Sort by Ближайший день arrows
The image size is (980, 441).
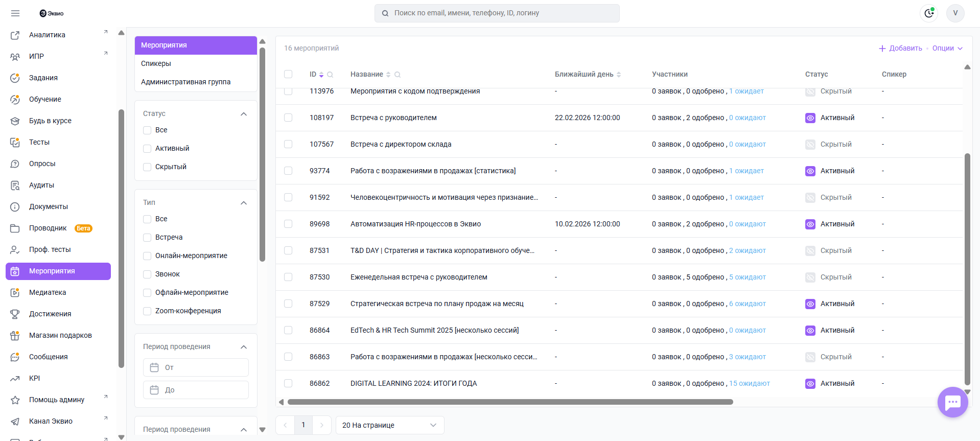coord(619,75)
